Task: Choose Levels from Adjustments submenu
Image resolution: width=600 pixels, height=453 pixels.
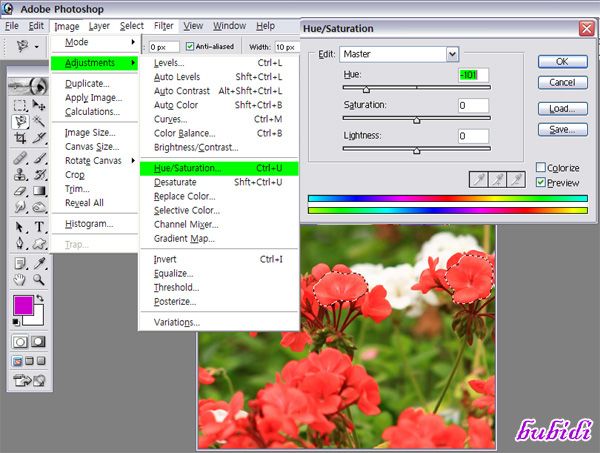Action: (x=219, y=63)
